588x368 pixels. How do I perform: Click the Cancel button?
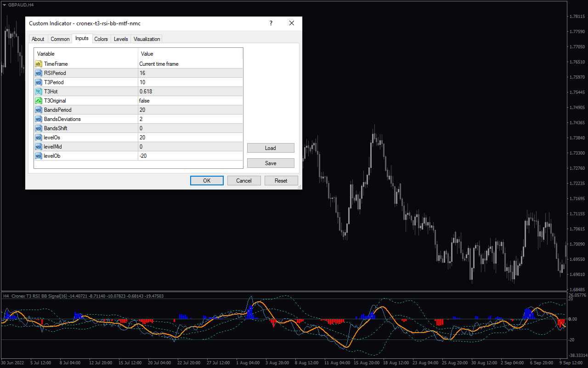click(244, 181)
